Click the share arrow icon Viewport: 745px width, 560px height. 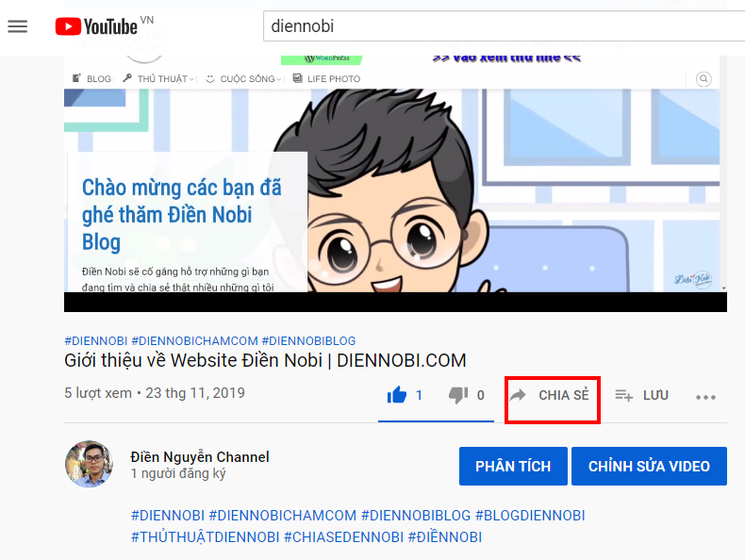(x=518, y=395)
